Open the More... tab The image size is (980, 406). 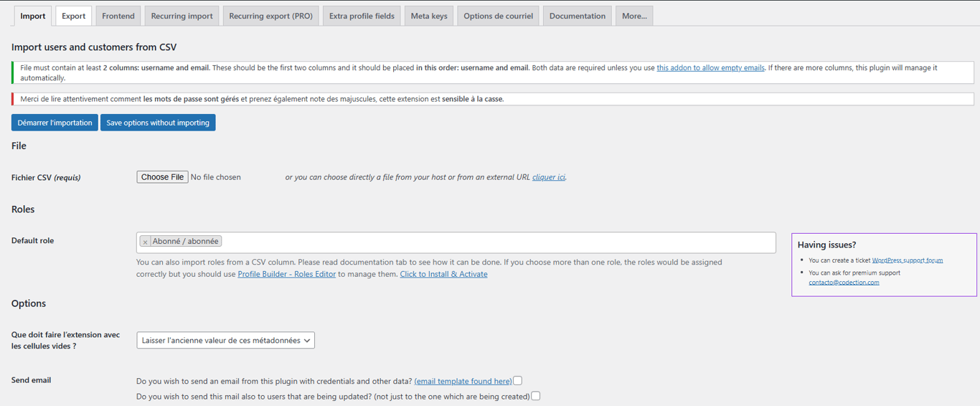[x=634, y=16]
